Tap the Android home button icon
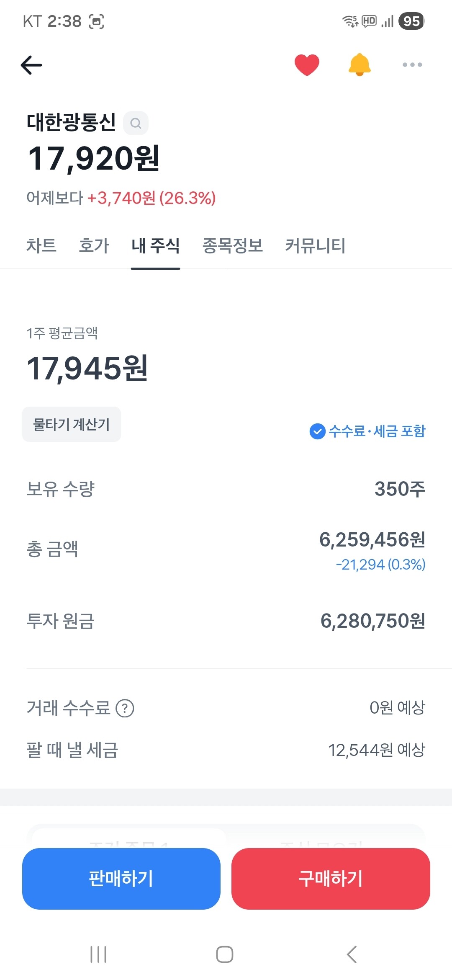The width and height of the screenshot is (452, 980). pyautogui.click(x=225, y=954)
